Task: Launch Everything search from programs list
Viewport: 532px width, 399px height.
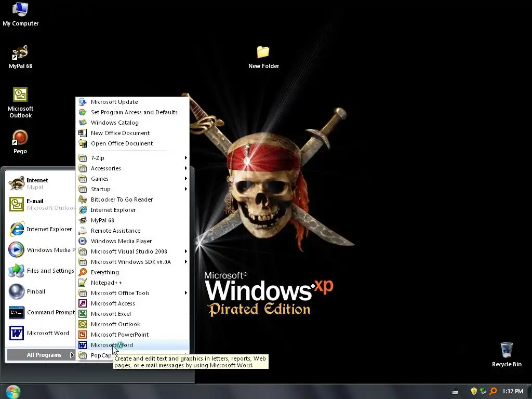Action: pos(132,272)
